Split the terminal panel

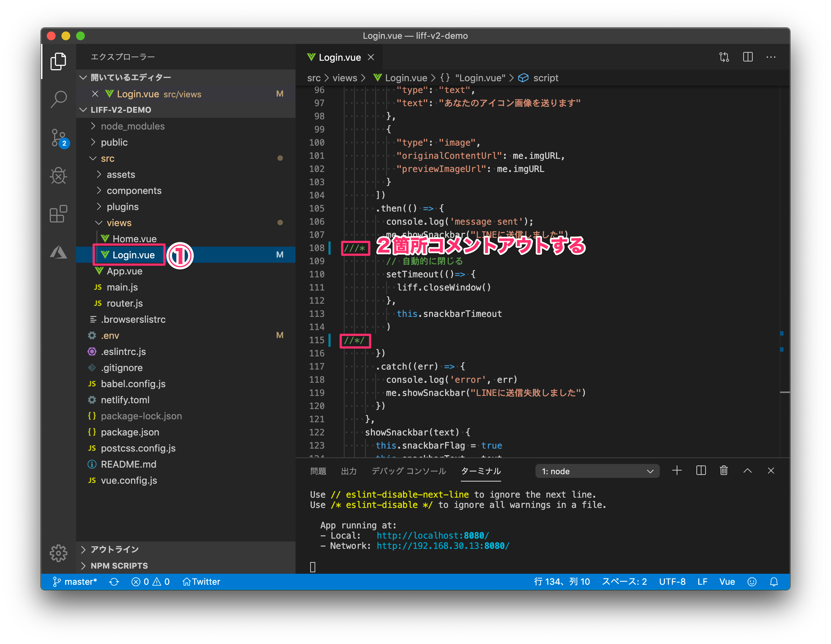[700, 471]
